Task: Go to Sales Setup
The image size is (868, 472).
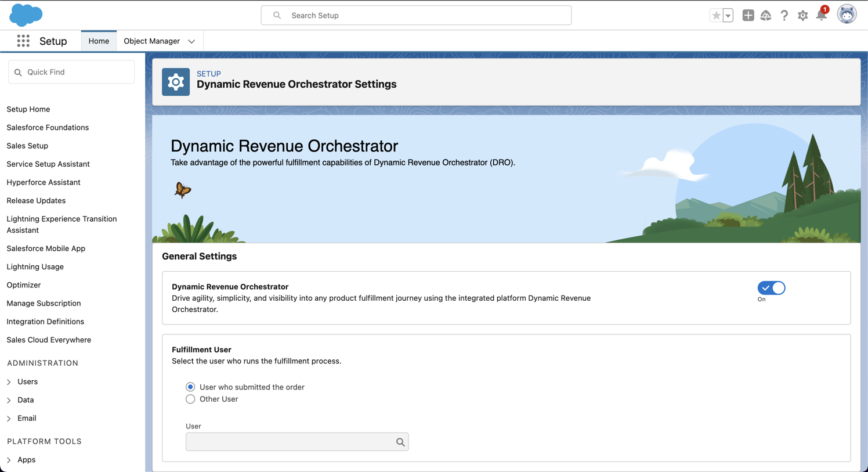Action: [27, 146]
